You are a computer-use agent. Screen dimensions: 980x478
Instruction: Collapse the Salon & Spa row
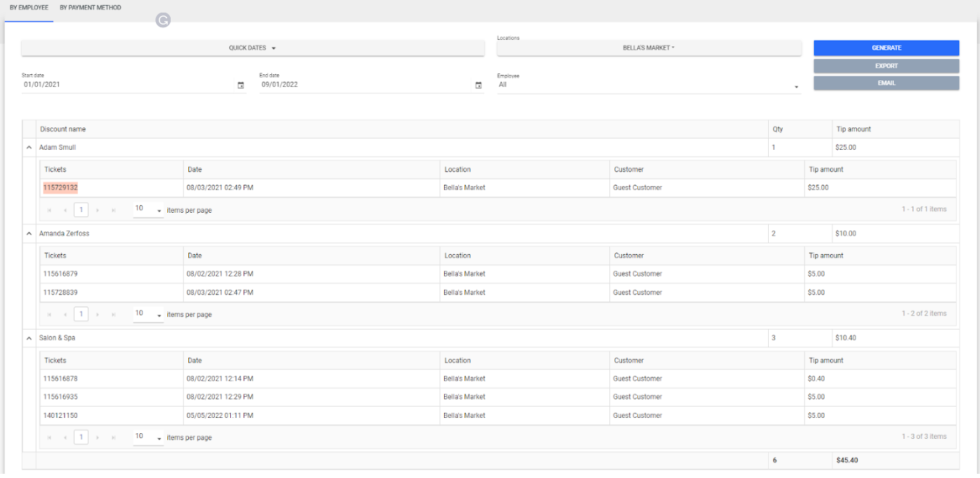point(29,338)
